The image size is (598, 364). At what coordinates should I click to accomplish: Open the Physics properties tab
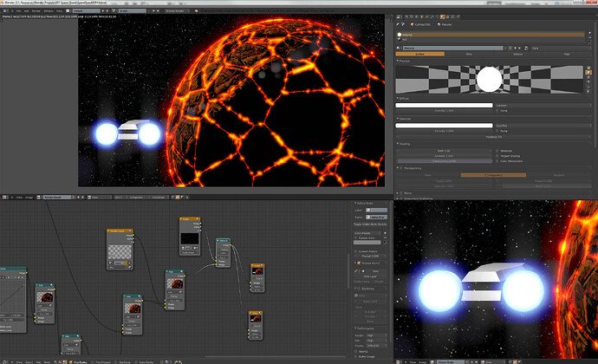pyautogui.click(x=458, y=16)
